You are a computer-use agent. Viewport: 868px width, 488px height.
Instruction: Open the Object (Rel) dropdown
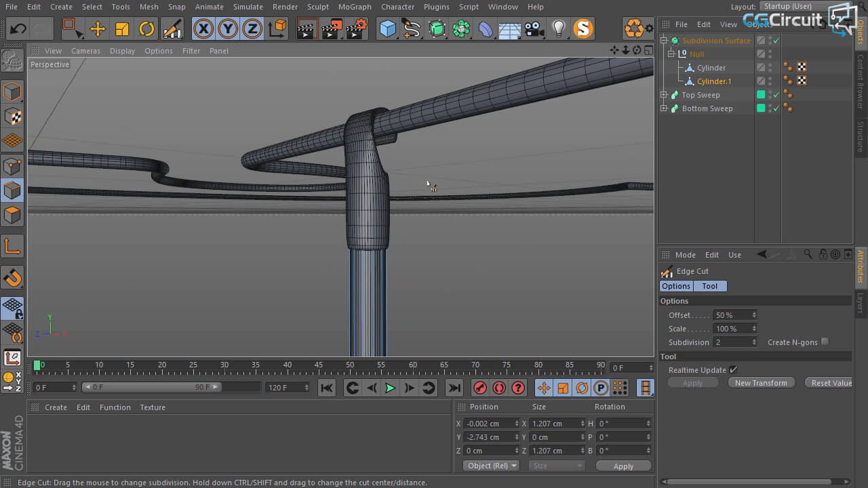(x=492, y=466)
